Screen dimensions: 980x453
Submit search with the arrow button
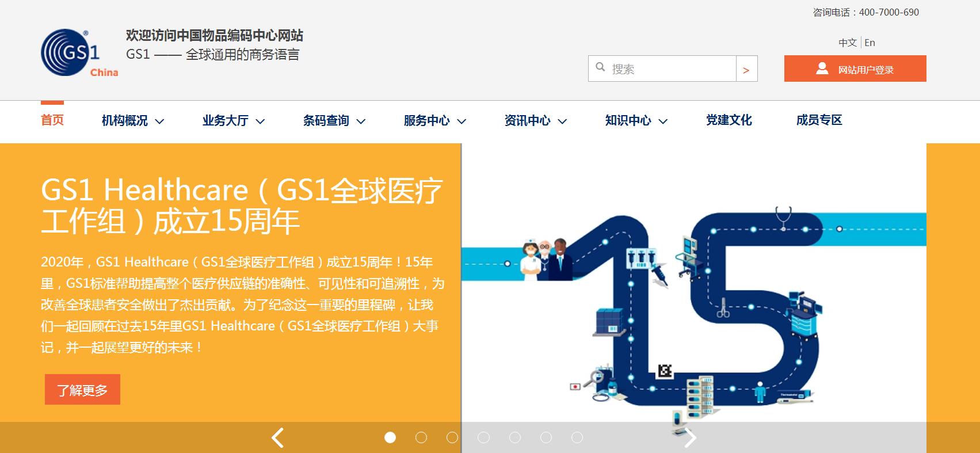746,68
